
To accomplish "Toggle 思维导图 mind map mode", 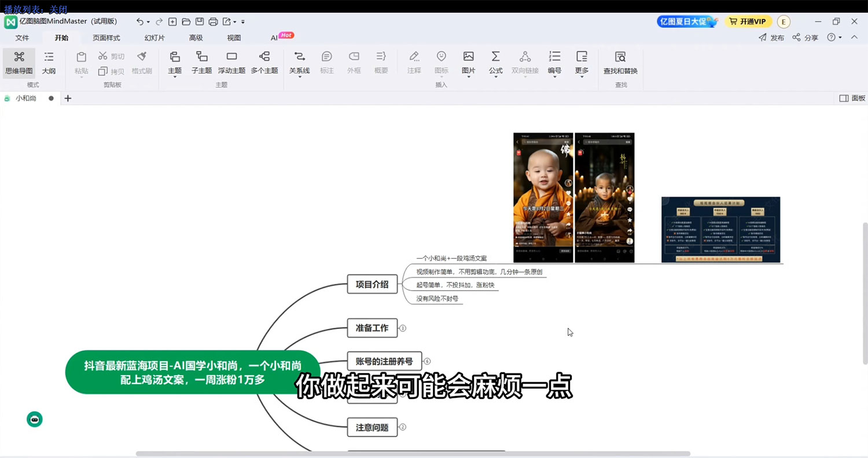I will tap(19, 63).
